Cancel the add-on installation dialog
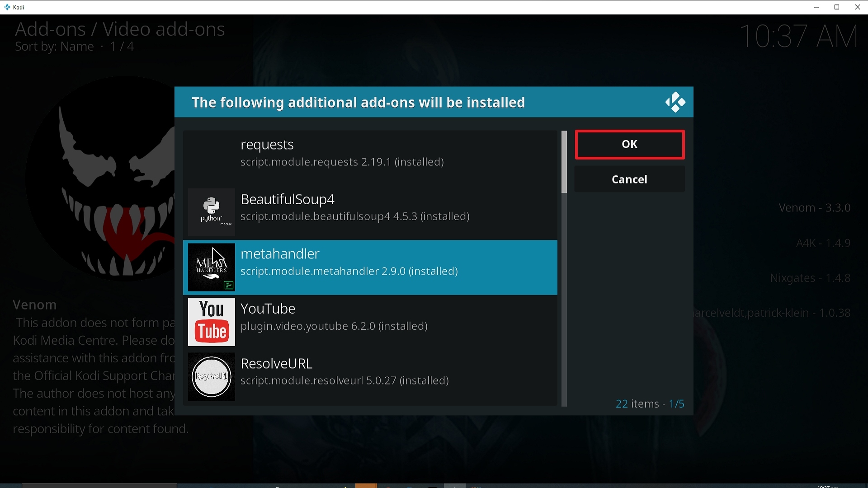The width and height of the screenshot is (868, 488). pyautogui.click(x=629, y=179)
